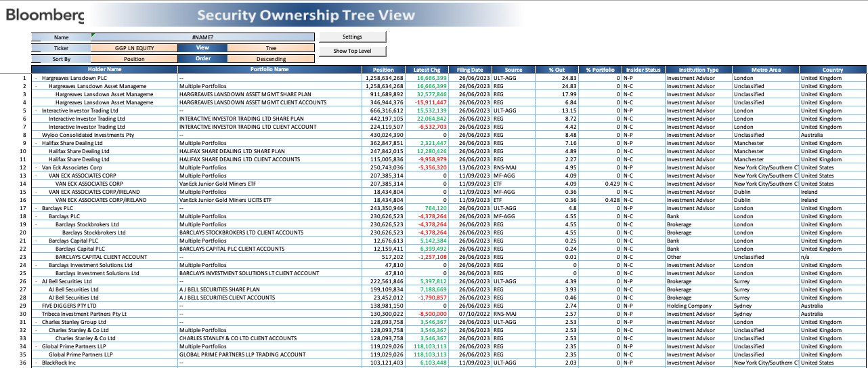Select the blue View label cell

coord(202,48)
